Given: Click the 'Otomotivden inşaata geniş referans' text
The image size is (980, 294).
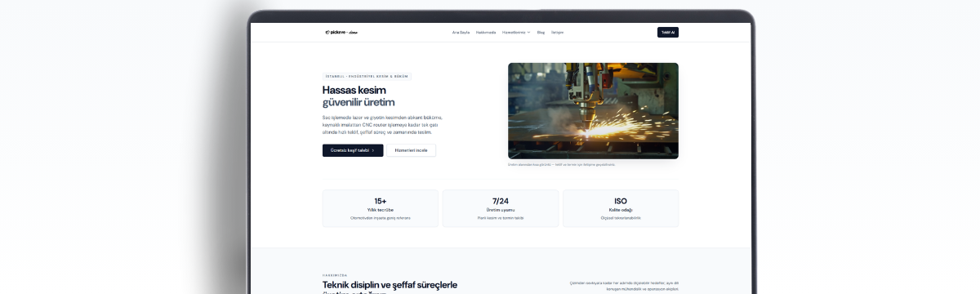Looking at the screenshot, I should pos(381,218).
